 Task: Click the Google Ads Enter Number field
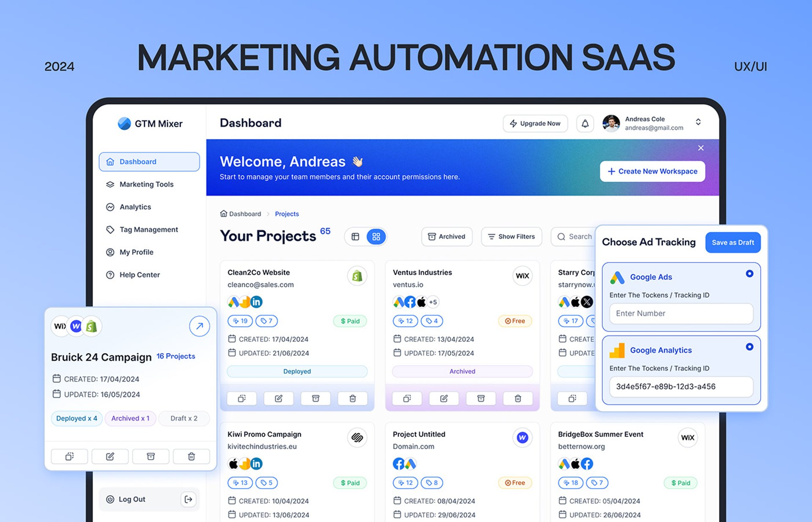pyautogui.click(x=681, y=313)
